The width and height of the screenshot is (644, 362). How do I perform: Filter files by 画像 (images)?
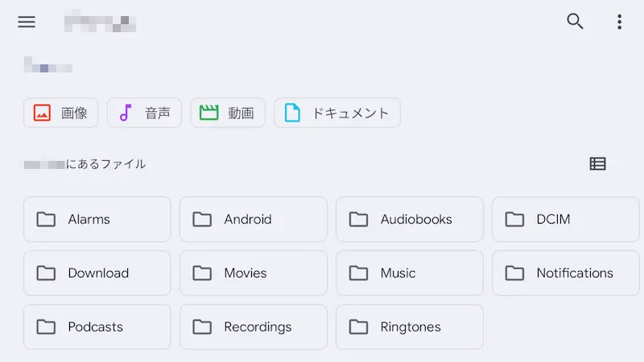61,113
